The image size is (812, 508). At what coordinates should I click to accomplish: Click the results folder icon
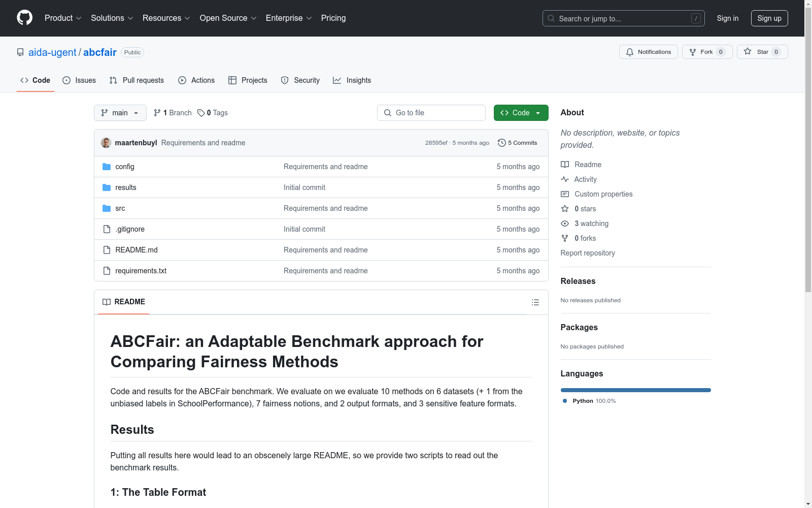tap(107, 187)
